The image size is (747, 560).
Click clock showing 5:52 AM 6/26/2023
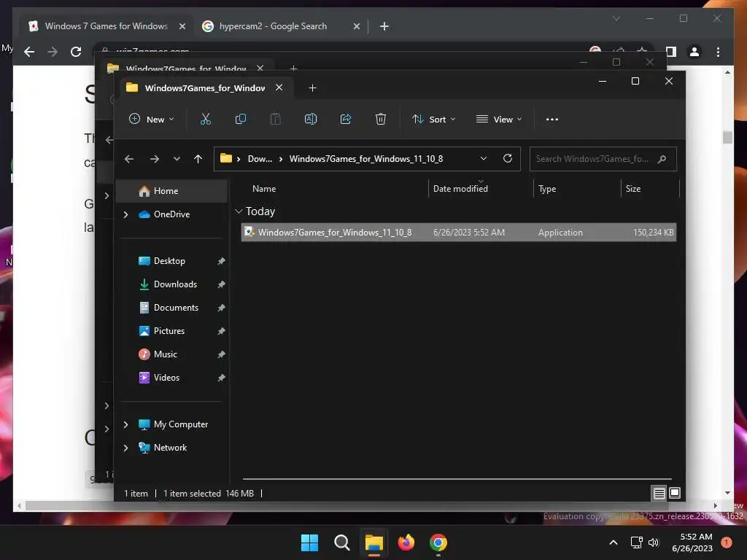(x=692, y=542)
